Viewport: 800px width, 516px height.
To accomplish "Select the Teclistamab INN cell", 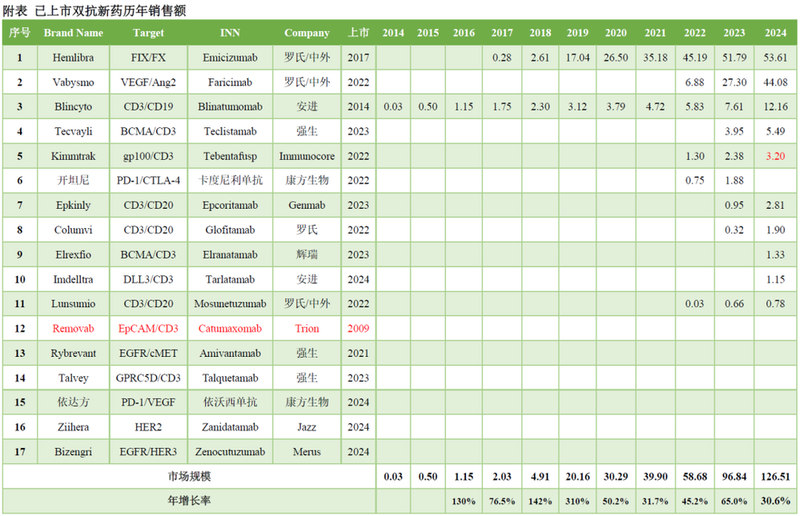I will (x=230, y=131).
